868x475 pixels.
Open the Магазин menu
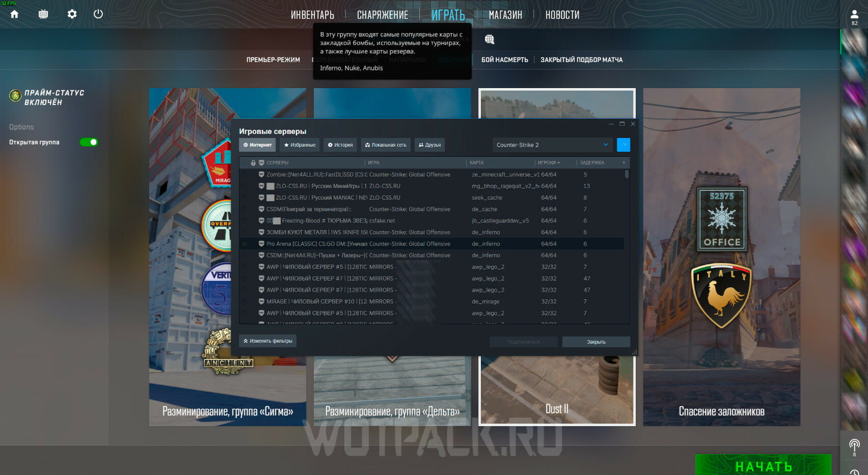coord(505,15)
